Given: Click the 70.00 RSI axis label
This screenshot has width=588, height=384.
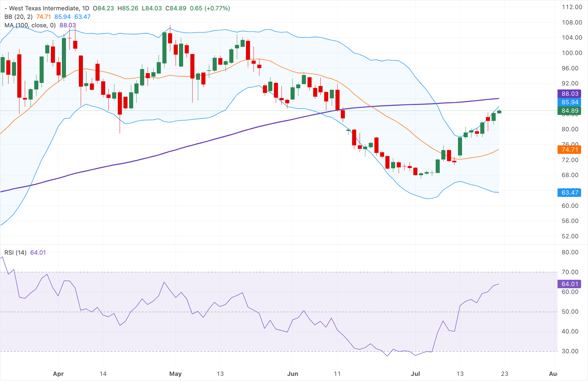Looking at the screenshot, I should (570, 272).
